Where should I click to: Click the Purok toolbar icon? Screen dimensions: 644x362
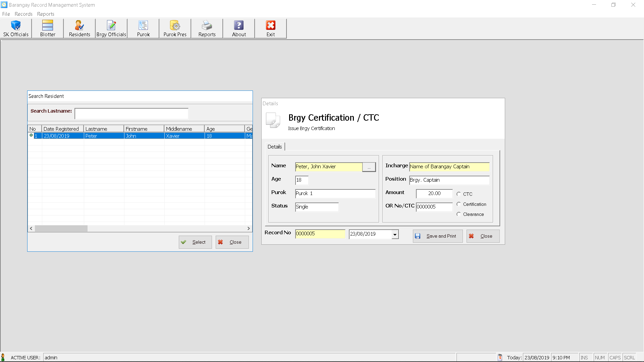click(143, 28)
